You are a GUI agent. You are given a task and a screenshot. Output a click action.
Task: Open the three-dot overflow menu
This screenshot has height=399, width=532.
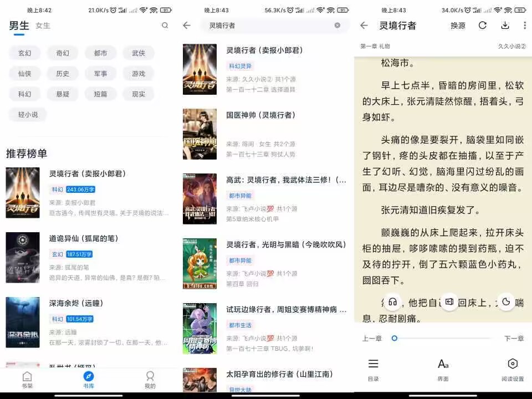524,25
